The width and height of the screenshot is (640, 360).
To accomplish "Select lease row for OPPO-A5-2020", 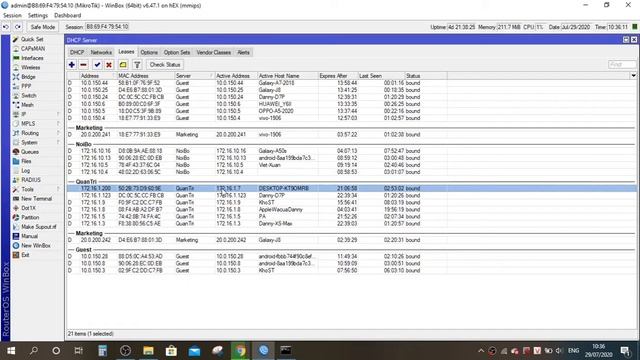I will (x=351, y=111).
